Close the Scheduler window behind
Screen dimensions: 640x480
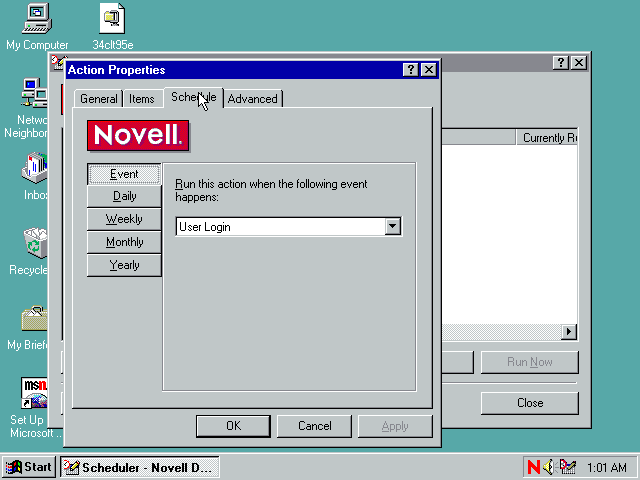(579, 63)
